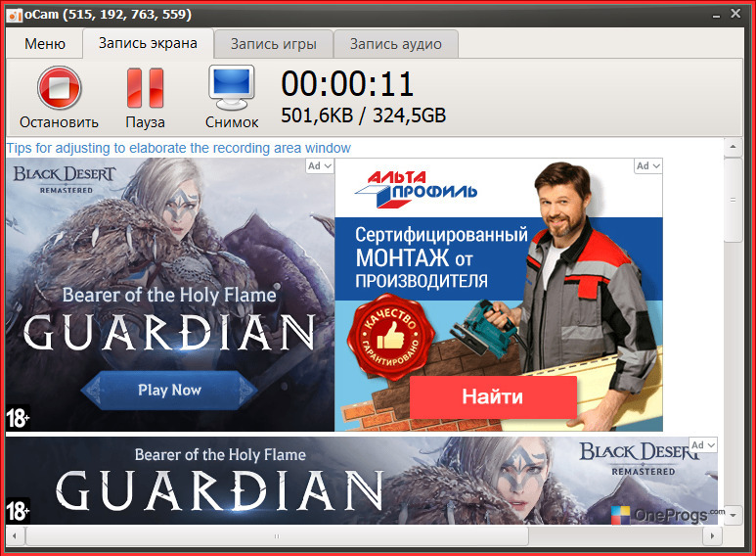Open the Меню menu
This screenshot has height=556, width=756.
tap(45, 44)
